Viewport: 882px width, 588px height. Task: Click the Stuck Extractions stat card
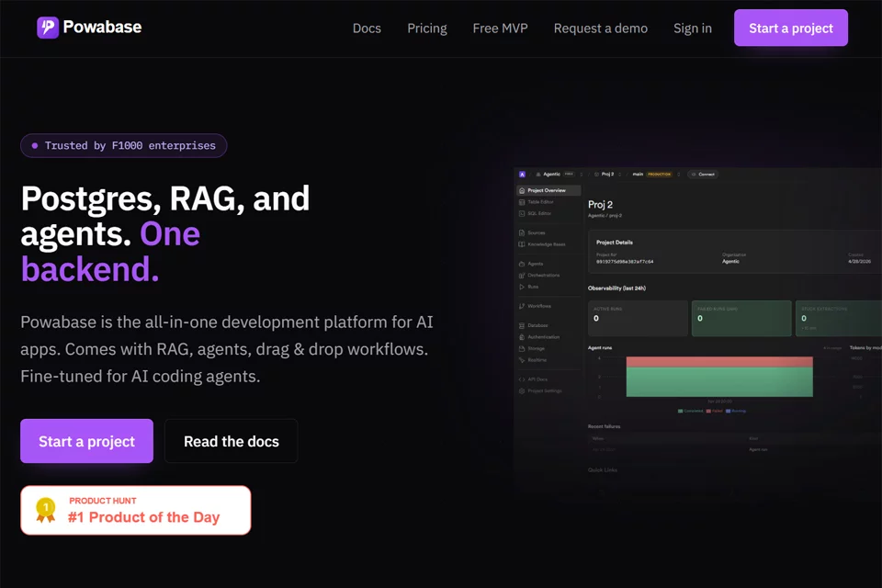point(839,319)
